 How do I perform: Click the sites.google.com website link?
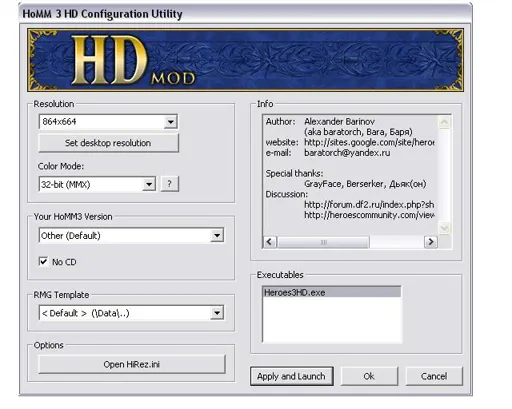click(369, 142)
